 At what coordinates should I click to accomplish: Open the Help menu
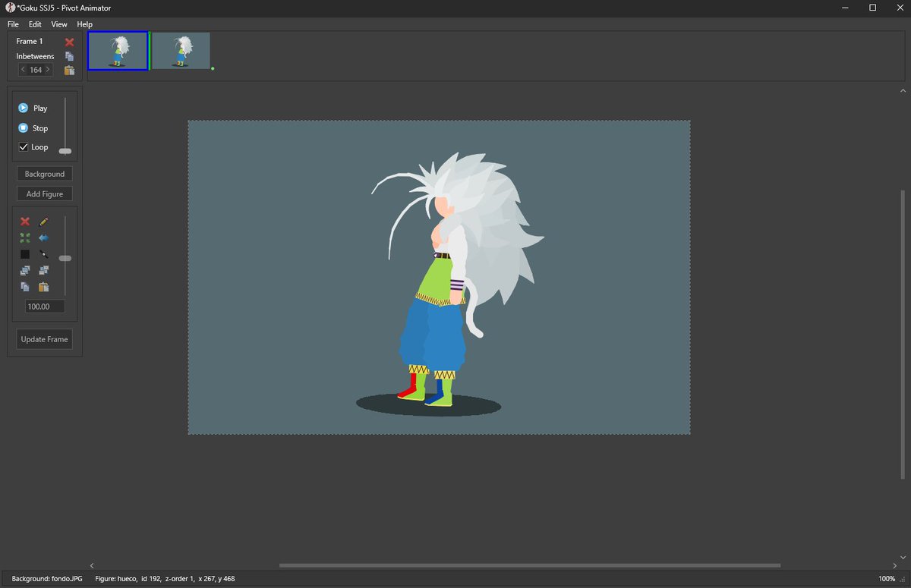(84, 24)
